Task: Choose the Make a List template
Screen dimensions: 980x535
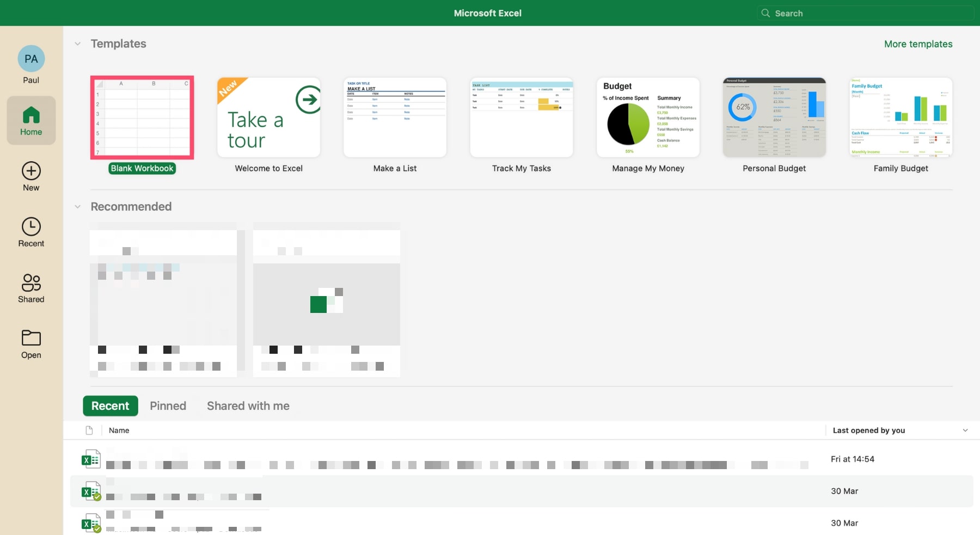Action: (x=395, y=118)
